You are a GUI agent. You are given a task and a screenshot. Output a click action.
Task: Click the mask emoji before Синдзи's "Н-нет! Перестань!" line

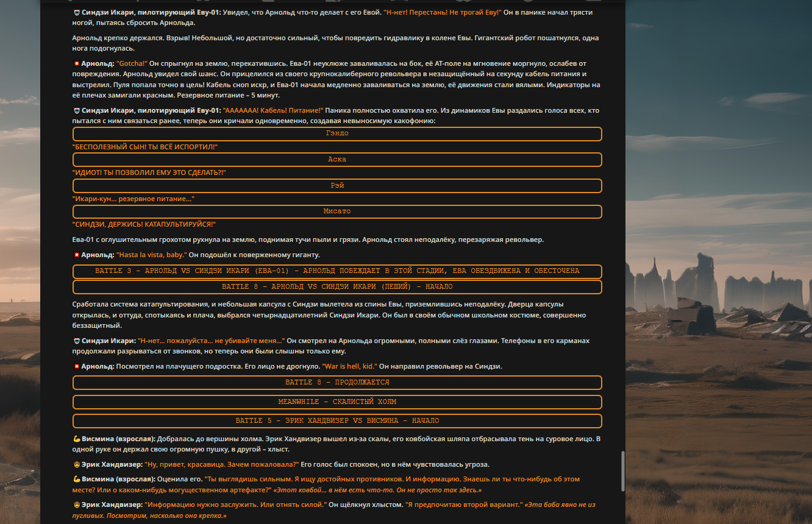76,12
